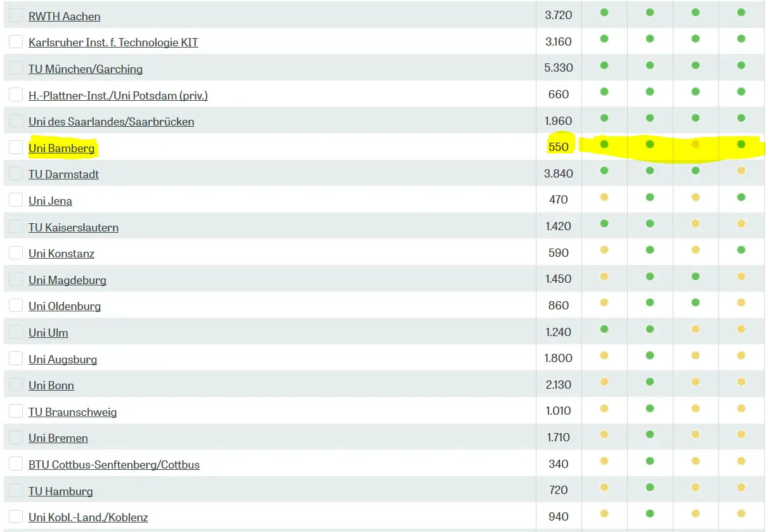Mark the Uni des Saarlandes/Saarbrücken checkbox
The image size is (766, 532).
[x=16, y=120]
